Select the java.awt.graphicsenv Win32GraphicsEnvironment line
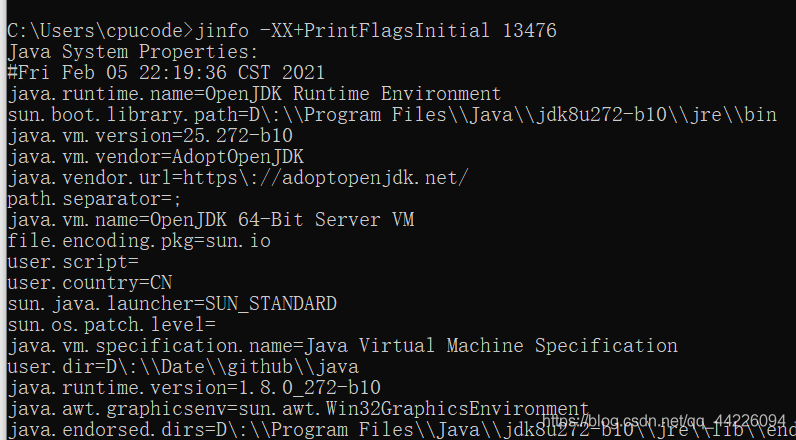The image size is (796, 440). click(x=298, y=408)
